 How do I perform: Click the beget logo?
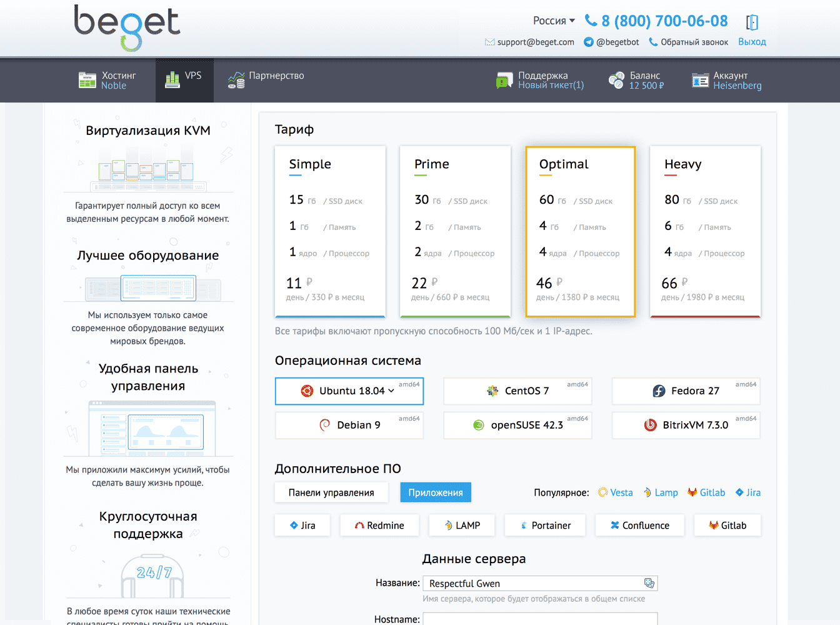[x=127, y=27]
